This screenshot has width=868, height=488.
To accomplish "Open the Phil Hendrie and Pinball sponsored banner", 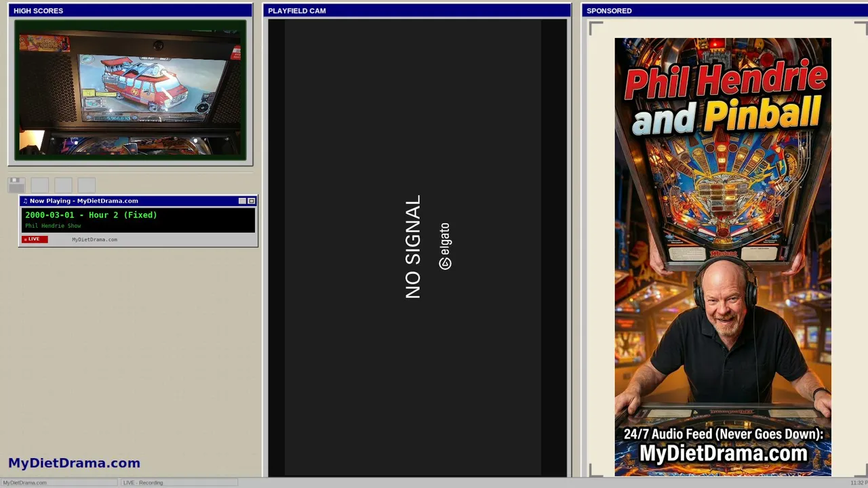I will tap(723, 257).
